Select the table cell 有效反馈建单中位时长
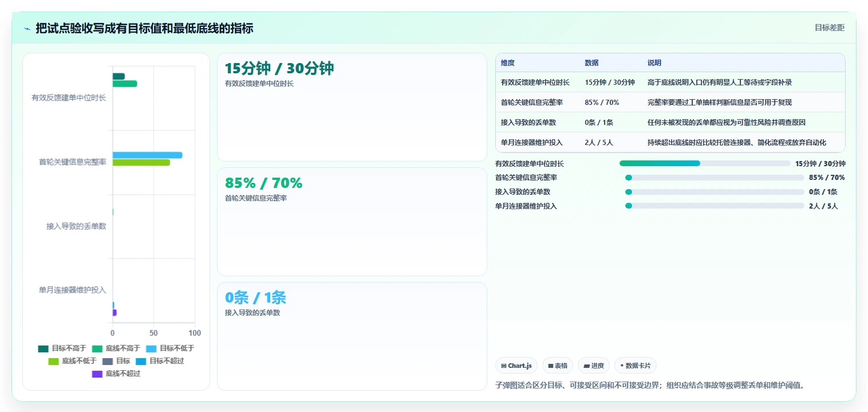 [x=535, y=83]
